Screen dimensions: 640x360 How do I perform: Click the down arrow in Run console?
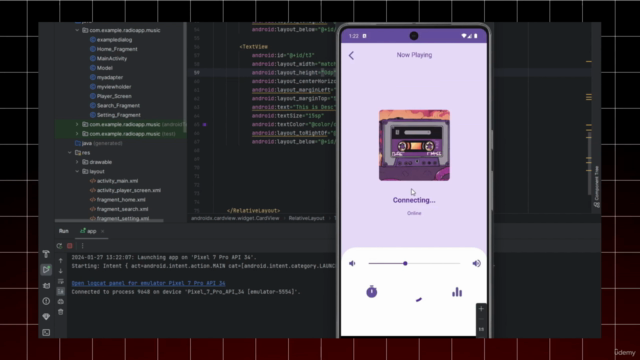point(61,271)
